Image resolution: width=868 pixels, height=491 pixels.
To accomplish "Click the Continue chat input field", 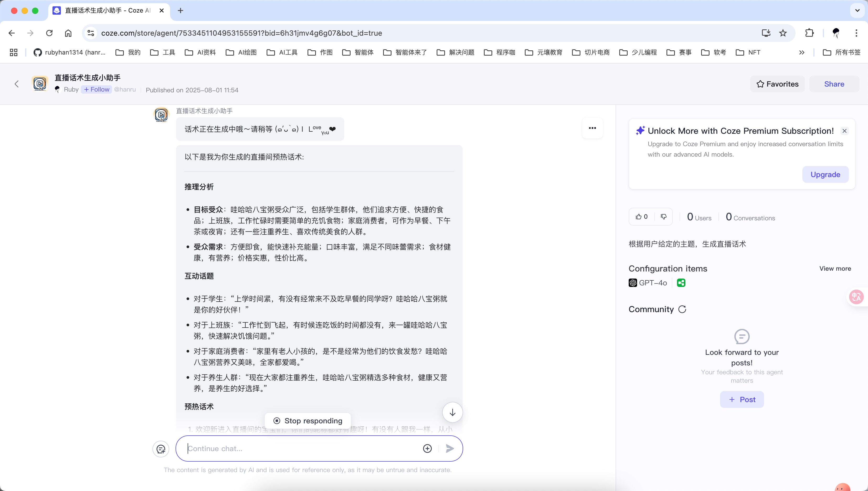I will tap(297, 449).
